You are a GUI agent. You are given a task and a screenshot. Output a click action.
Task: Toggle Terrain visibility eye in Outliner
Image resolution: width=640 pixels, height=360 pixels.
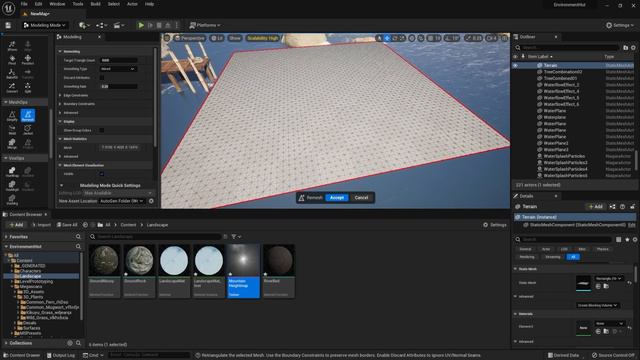[x=516, y=65]
